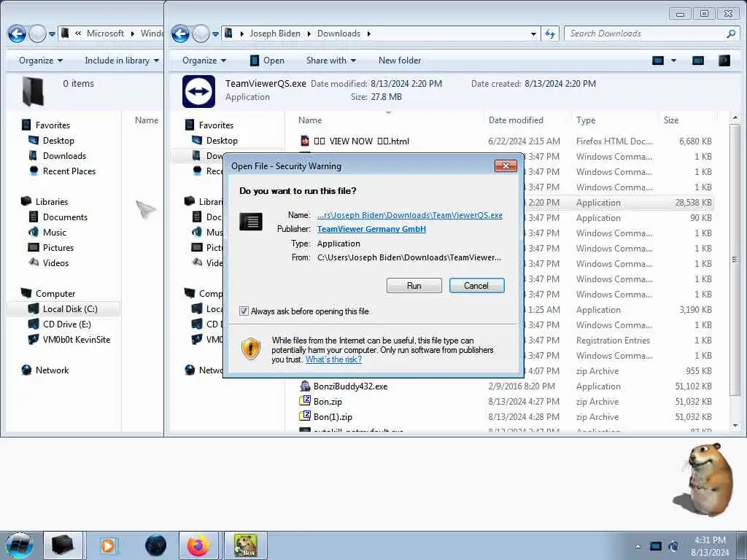The image size is (747, 560).
Task: Select Videos library in the left window
Action: pos(55,262)
